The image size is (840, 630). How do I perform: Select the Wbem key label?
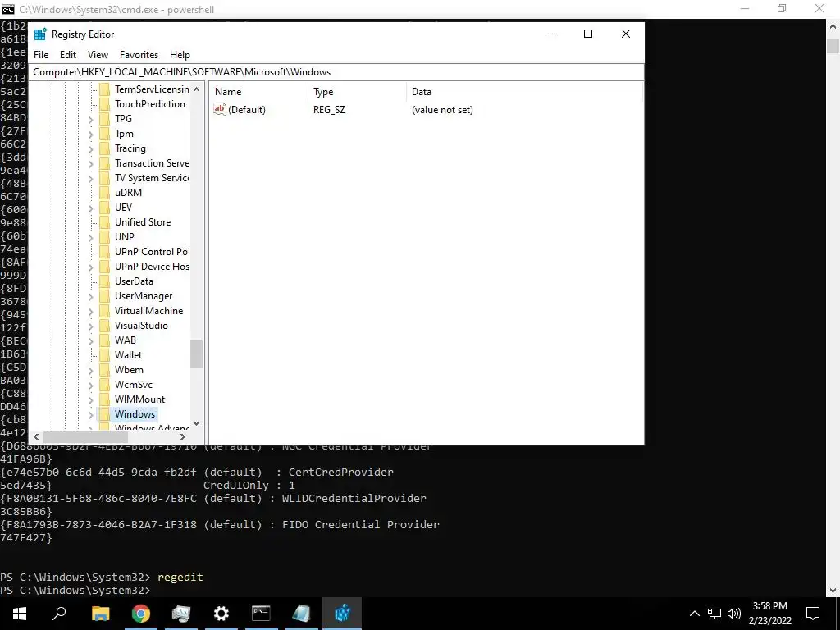(x=129, y=370)
